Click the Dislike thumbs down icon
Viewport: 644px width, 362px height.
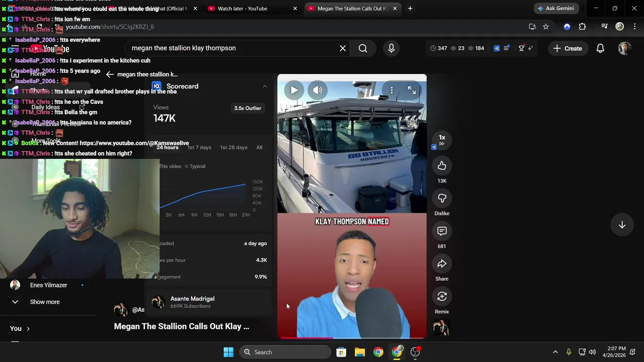tap(442, 199)
